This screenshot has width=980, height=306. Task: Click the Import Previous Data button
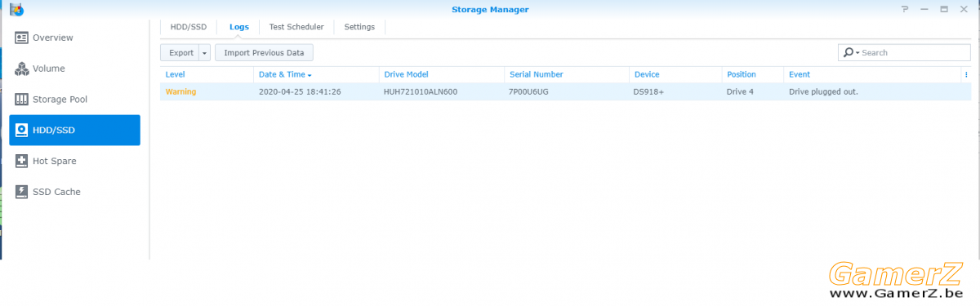264,53
